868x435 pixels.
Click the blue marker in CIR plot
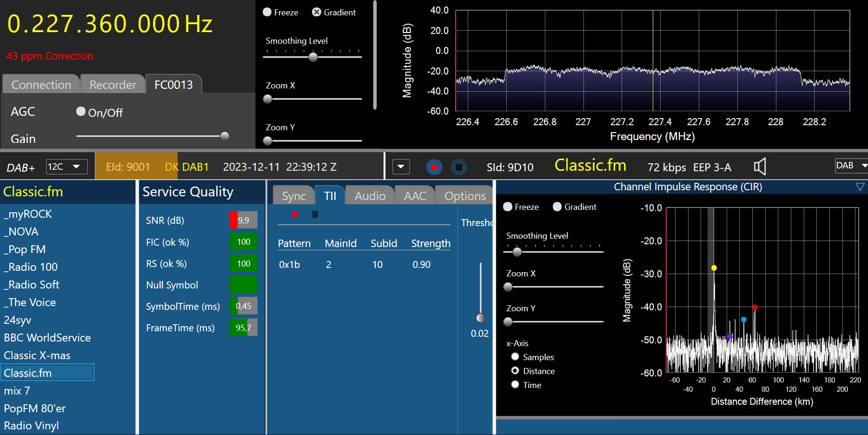(x=744, y=320)
